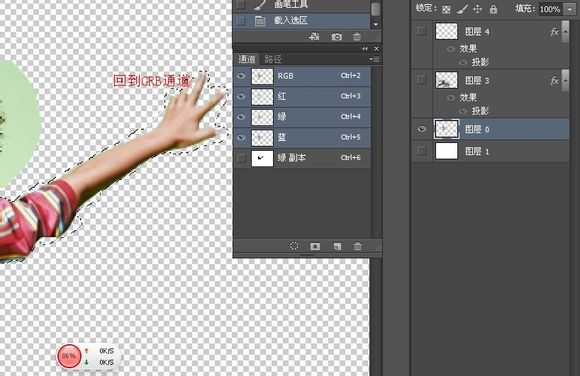Click fx icon on 图层 3
The width and height of the screenshot is (580, 376).
[554, 81]
